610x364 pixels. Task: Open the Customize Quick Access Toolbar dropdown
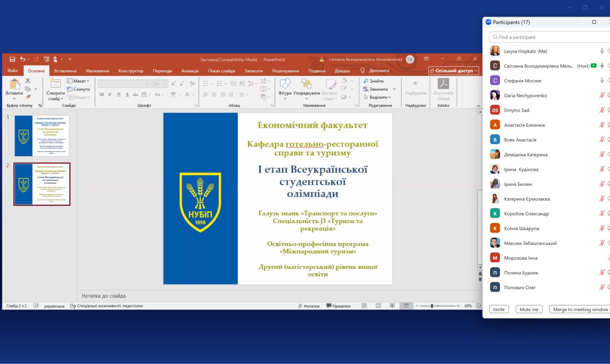pos(70,59)
